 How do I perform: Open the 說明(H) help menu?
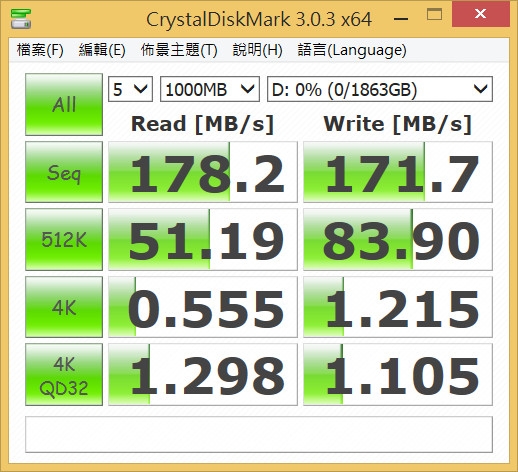tap(257, 50)
